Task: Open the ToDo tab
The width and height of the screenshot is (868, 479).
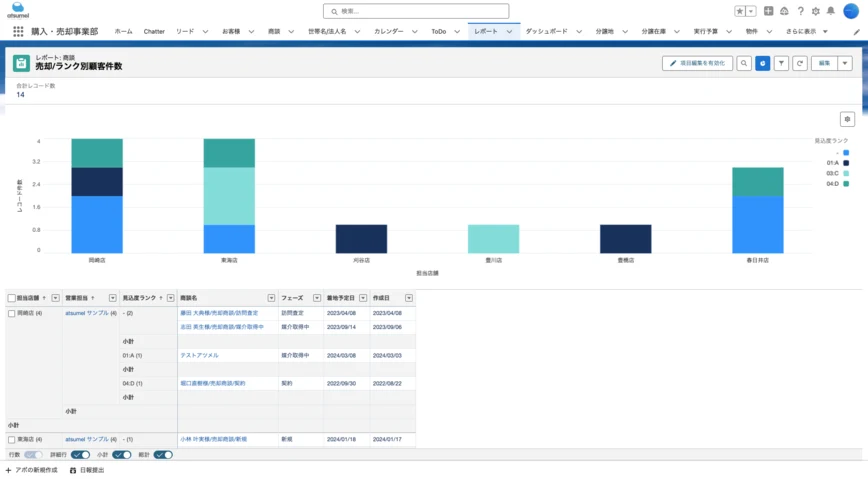Action: [438, 32]
